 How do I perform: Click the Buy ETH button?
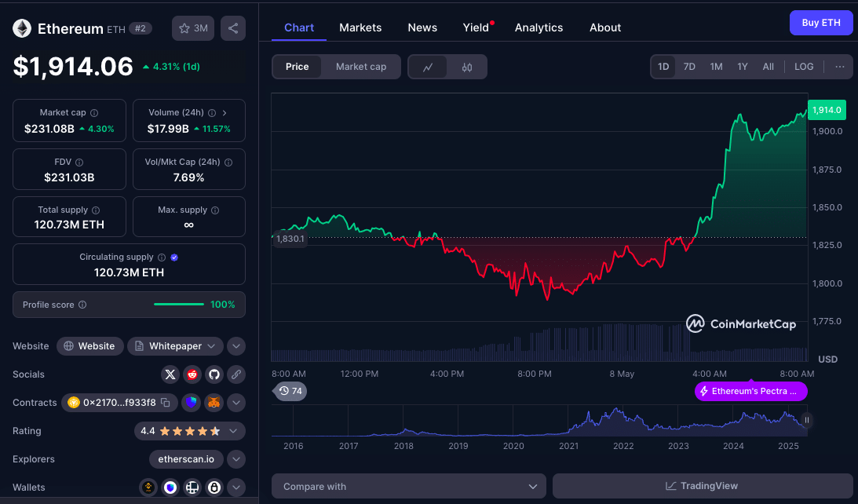[820, 23]
